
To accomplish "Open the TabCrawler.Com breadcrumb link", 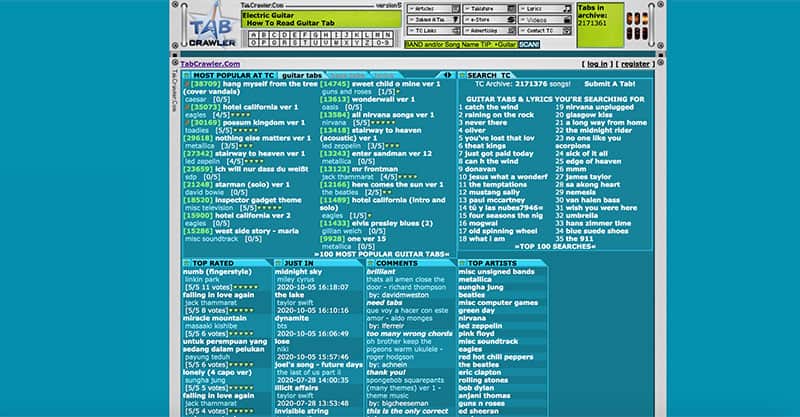I will point(210,64).
